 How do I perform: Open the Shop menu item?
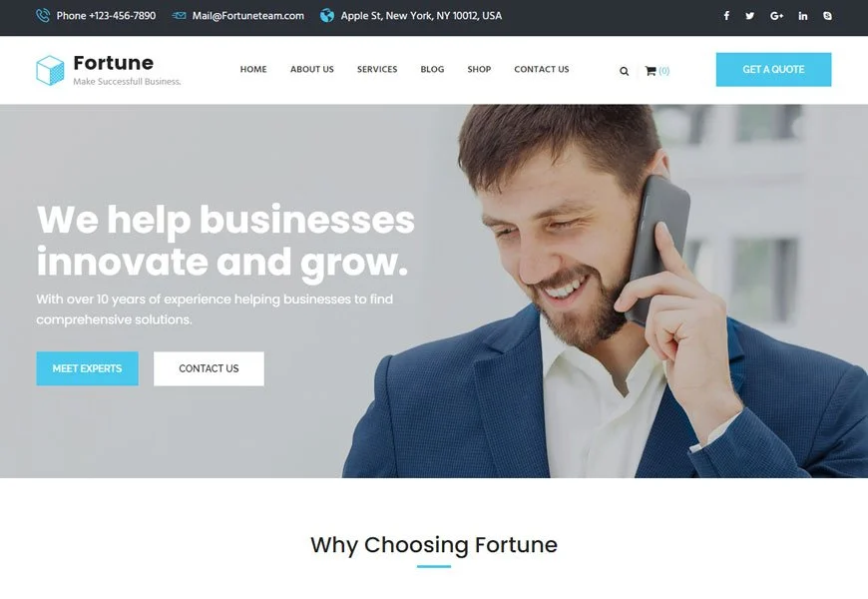pos(479,69)
